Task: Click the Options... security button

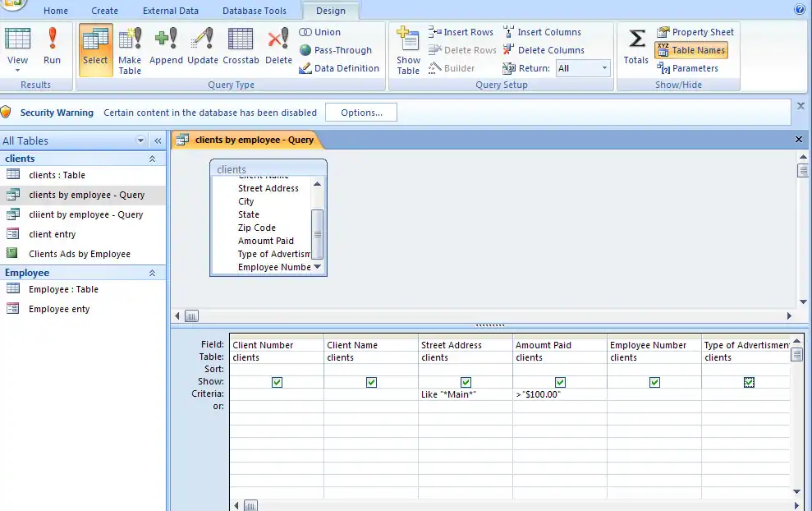Action: [x=361, y=113]
